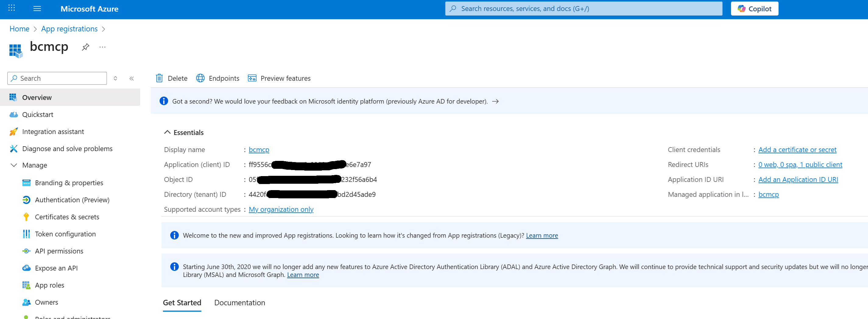The width and height of the screenshot is (868, 319).
Task: Open the Endpoints panel
Action: pyautogui.click(x=218, y=78)
